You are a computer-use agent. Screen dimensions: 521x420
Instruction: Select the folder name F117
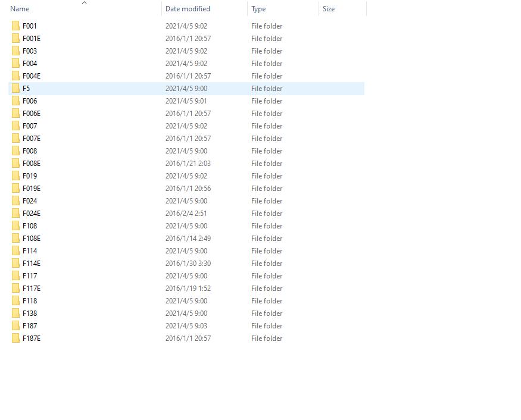point(30,276)
